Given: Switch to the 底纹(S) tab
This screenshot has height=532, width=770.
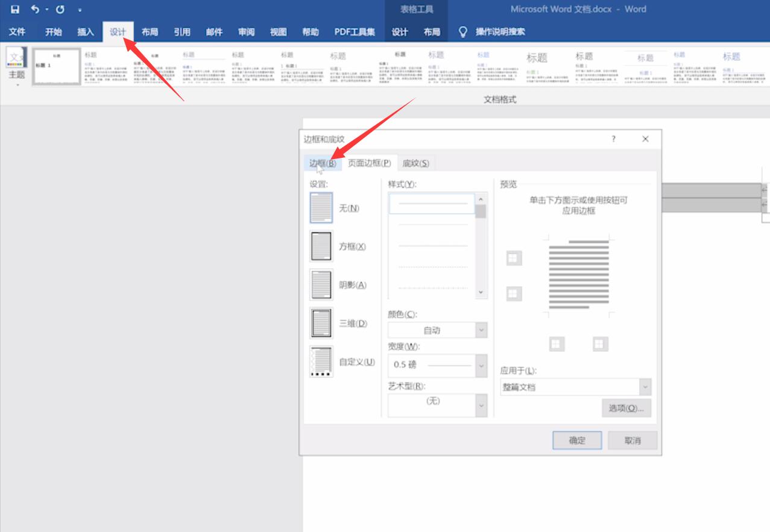Looking at the screenshot, I should click(x=415, y=163).
